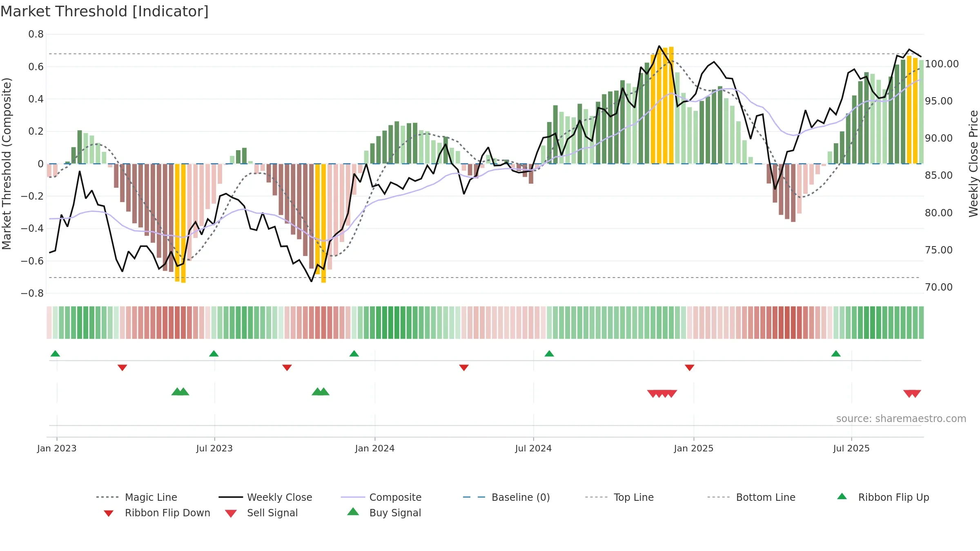980x551 pixels.
Task: Select the Jan 2023 axis label
Action: pyautogui.click(x=57, y=448)
